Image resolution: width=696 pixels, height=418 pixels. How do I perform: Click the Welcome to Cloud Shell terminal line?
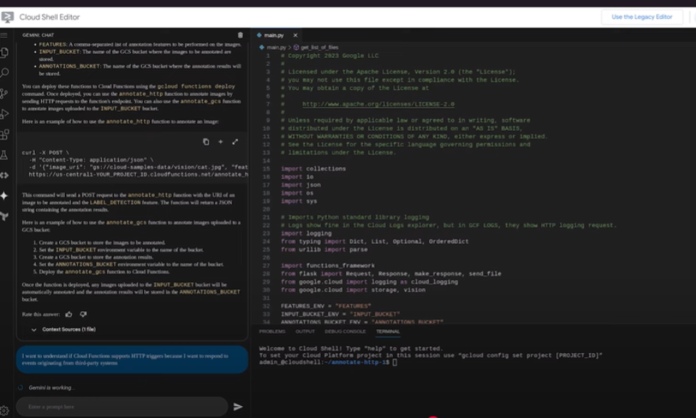[x=351, y=349]
